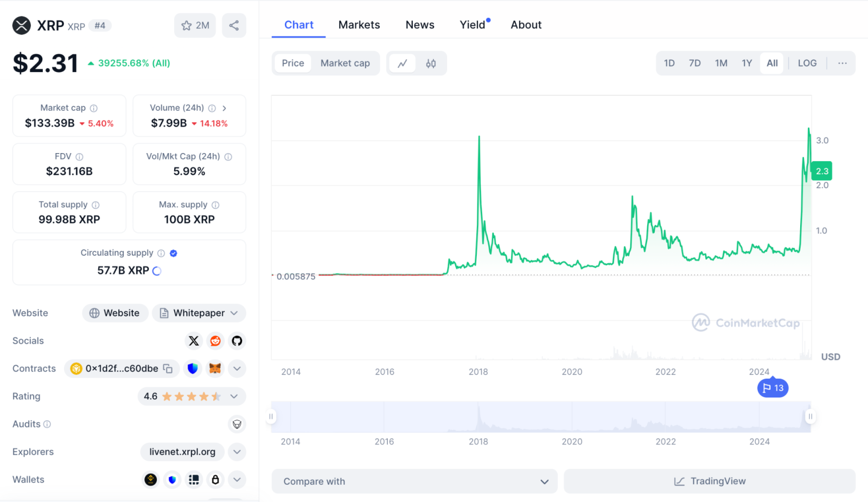Open XRP's X (Twitter) social link
Viewport: 868px width, 502px height.
point(194,341)
